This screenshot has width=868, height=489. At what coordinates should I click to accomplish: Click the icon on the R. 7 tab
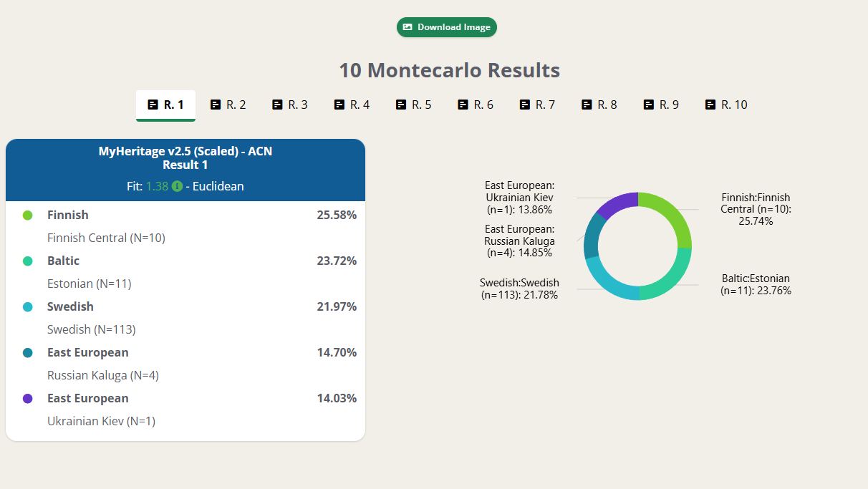tap(525, 105)
